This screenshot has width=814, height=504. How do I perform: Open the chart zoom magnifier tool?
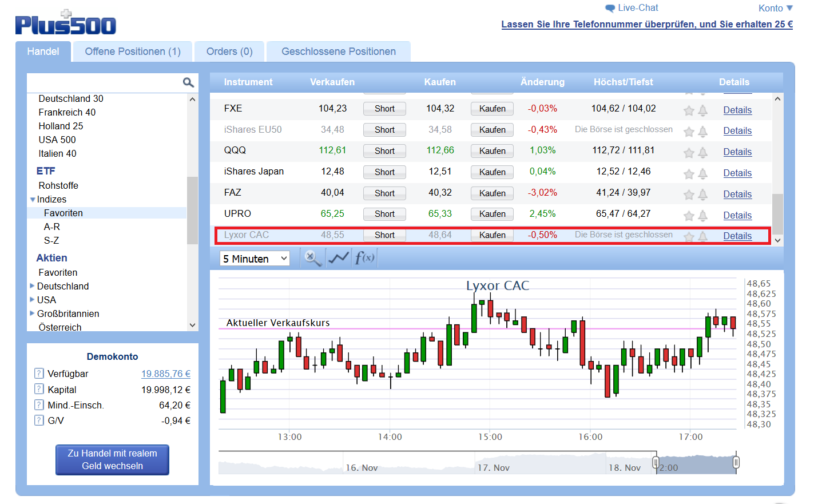pos(313,258)
